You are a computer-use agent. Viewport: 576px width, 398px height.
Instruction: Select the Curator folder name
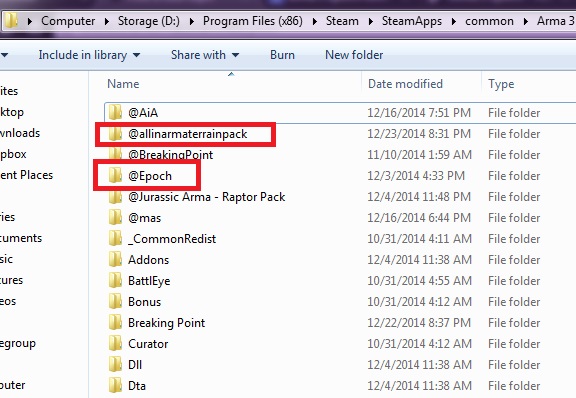click(x=148, y=344)
